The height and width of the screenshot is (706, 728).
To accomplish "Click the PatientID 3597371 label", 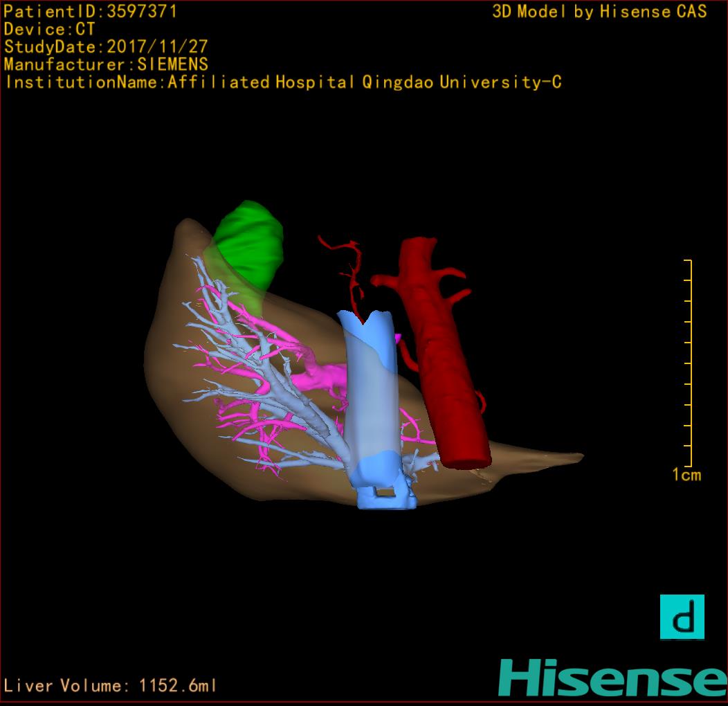I will click(x=91, y=12).
